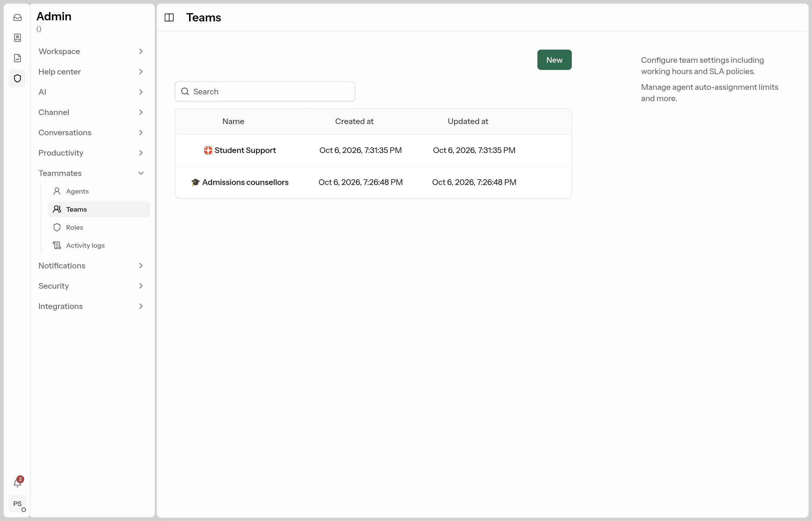Toggle the sidebar panel icon beside Teams title

pyautogui.click(x=169, y=18)
